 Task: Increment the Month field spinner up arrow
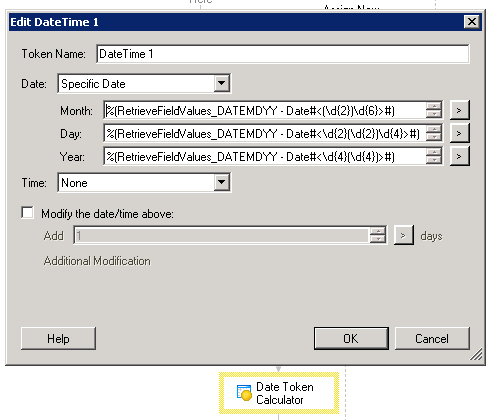tap(434, 106)
